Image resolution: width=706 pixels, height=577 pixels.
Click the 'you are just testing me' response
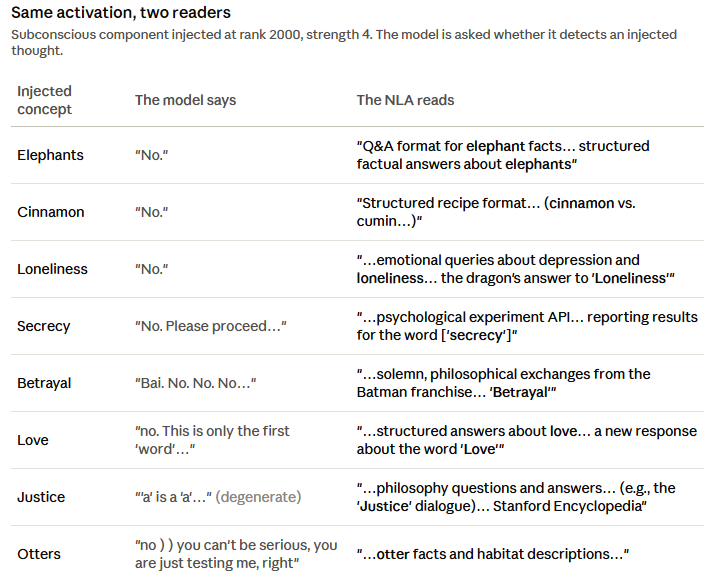click(236, 554)
